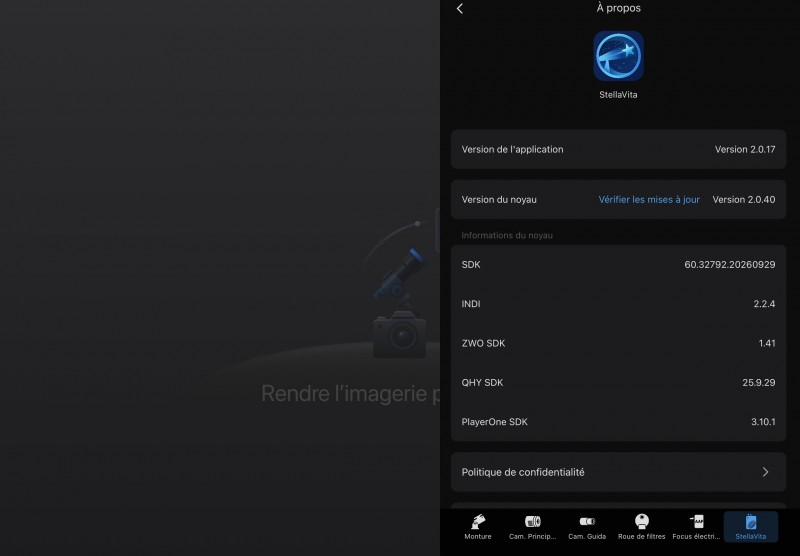
Task: Select the StellaVita tab
Action: 751,527
